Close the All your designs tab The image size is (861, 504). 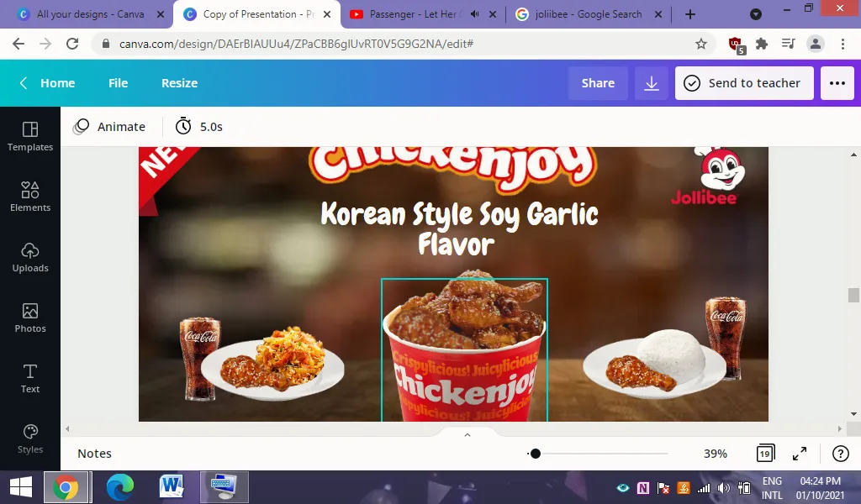coord(161,14)
